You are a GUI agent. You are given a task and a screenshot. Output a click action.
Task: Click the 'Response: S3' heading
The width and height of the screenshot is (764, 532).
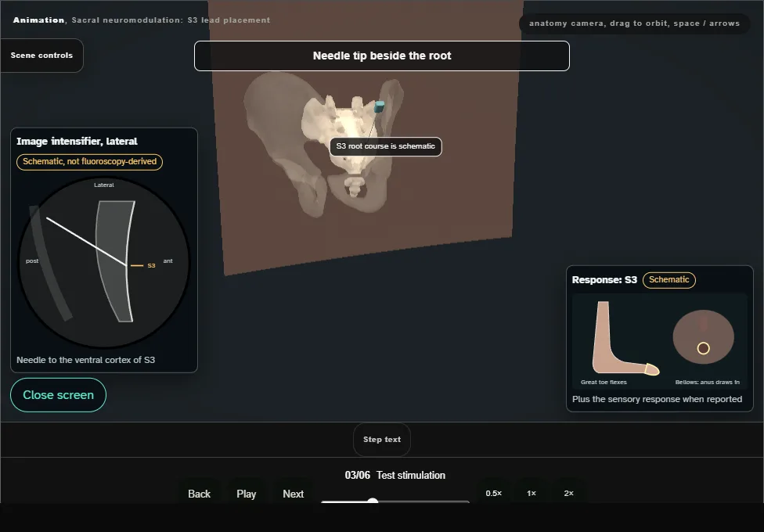[x=604, y=279]
